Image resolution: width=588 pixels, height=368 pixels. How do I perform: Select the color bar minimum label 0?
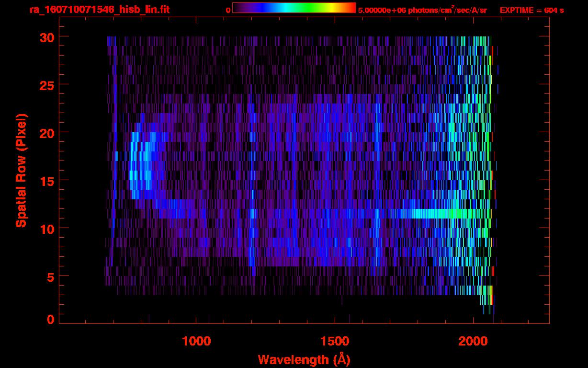click(x=228, y=10)
